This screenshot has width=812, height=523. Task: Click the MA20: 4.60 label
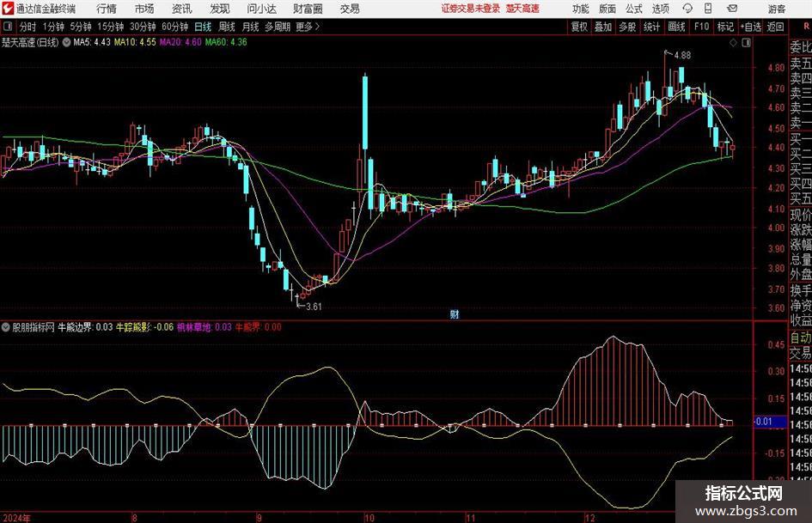(180, 42)
